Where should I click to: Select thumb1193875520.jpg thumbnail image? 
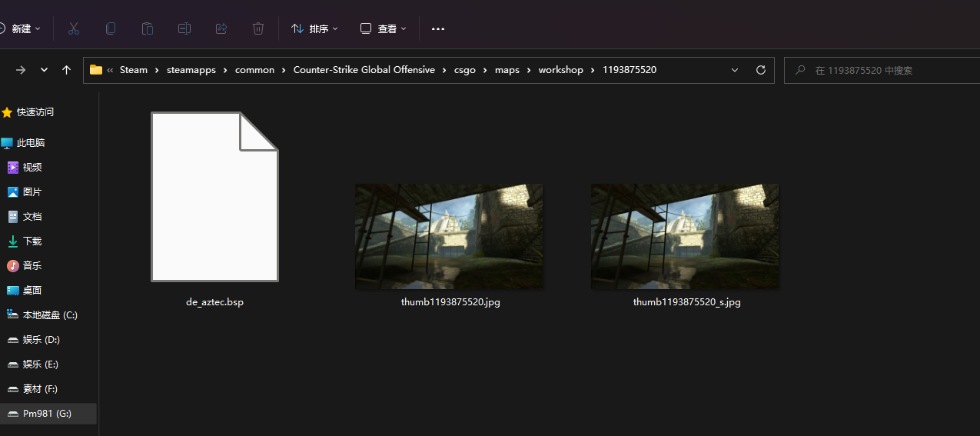point(449,236)
